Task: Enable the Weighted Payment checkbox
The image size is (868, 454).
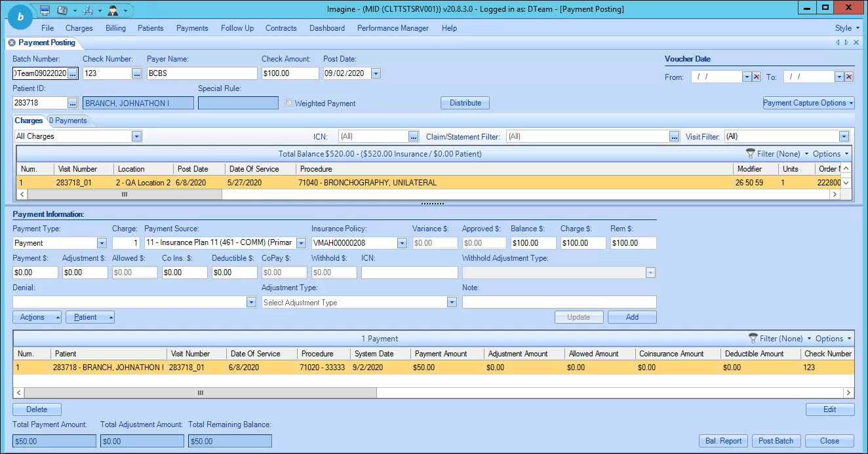Action: pos(288,103)
